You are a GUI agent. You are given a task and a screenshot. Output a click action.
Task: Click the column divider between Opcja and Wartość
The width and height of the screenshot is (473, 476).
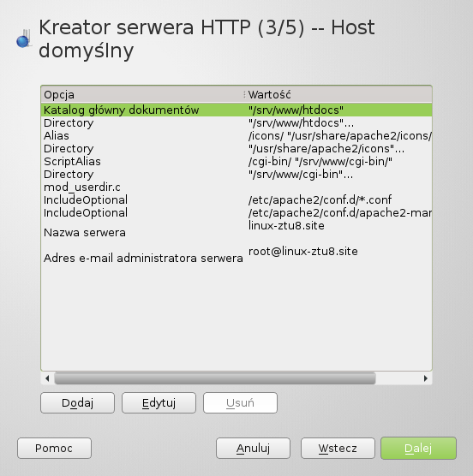click(x=244, y=94)
